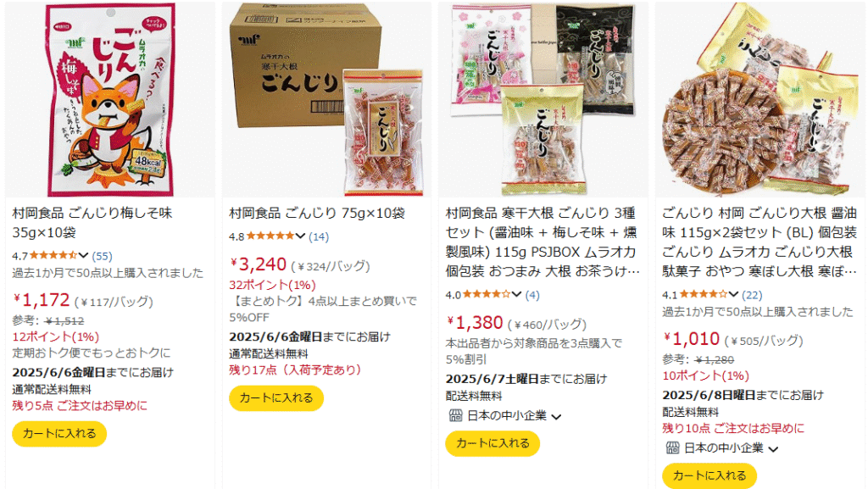Expand 日本の中小企業 dropdown on ¥1,010 item
This screenshot has width=868, height=489.
point(774,449)
